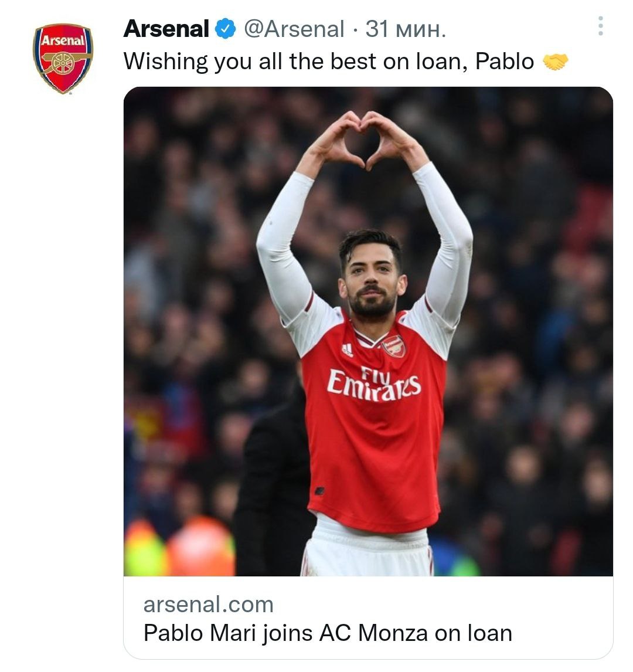The width and height of the screenshot is (633, 672).
Task: Click the blue verified badge
Action: click(226, 29)
